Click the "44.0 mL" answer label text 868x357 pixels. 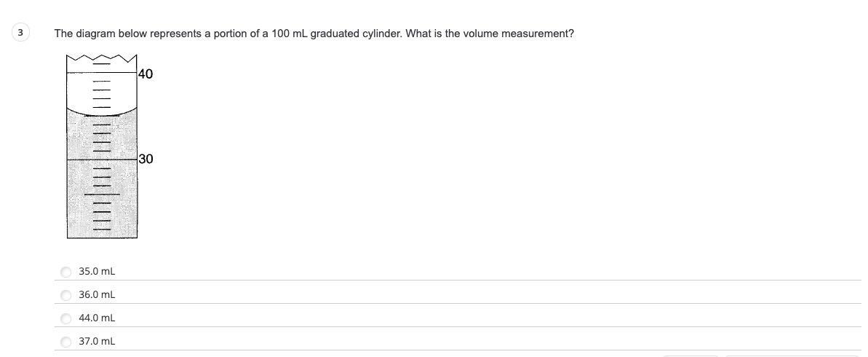click(97, 318)
